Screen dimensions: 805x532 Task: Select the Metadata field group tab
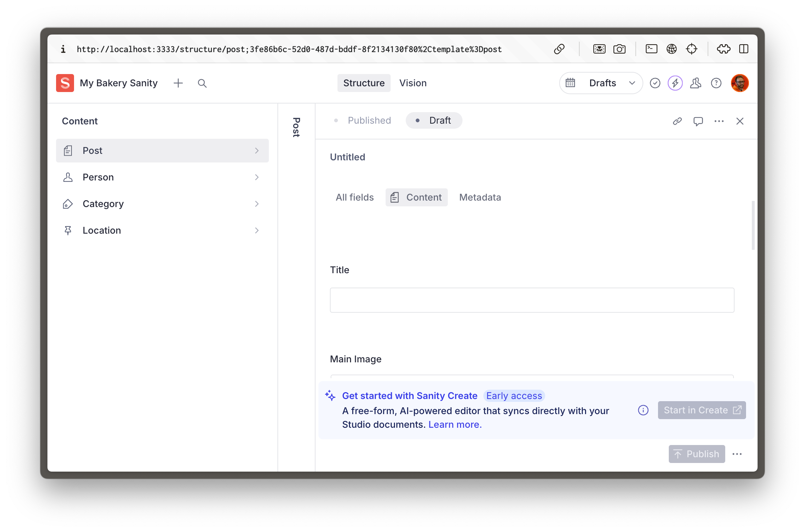480,197
